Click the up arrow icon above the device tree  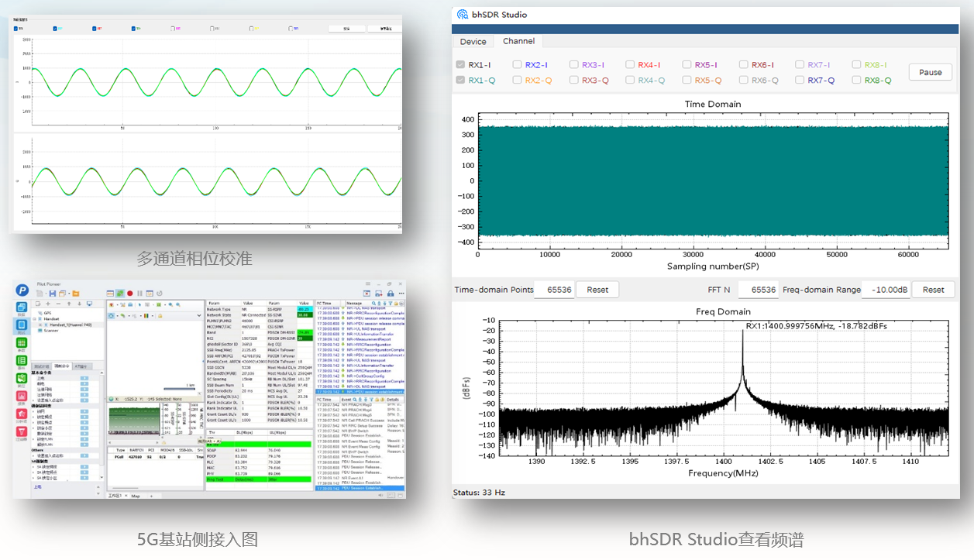(x=69, y=304)
